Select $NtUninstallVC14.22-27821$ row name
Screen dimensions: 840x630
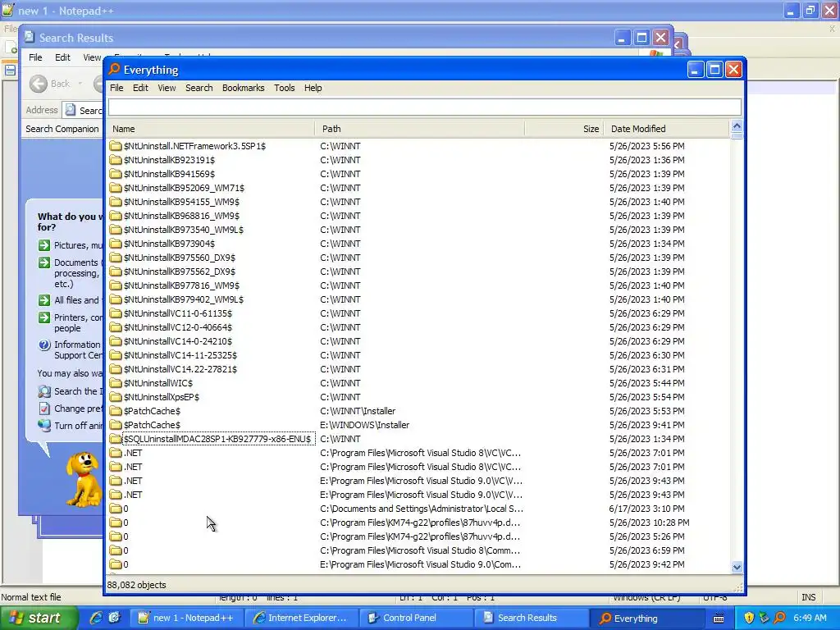coord(180,369)
